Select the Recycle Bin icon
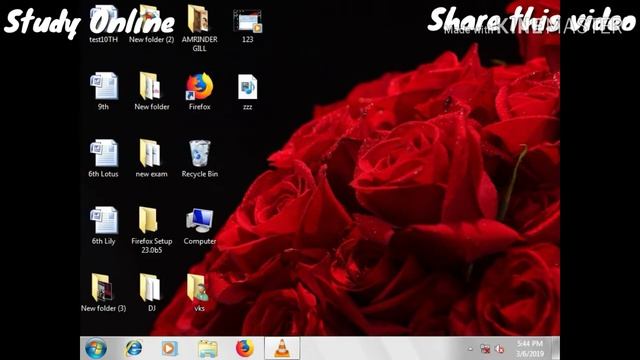This screenshot has width=640, height=360. click(x=199, y=158)
